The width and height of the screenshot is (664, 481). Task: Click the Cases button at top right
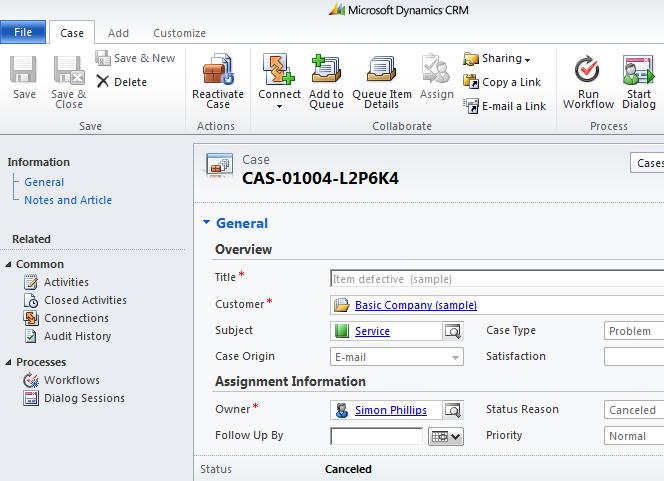click(x=647, y=163)
